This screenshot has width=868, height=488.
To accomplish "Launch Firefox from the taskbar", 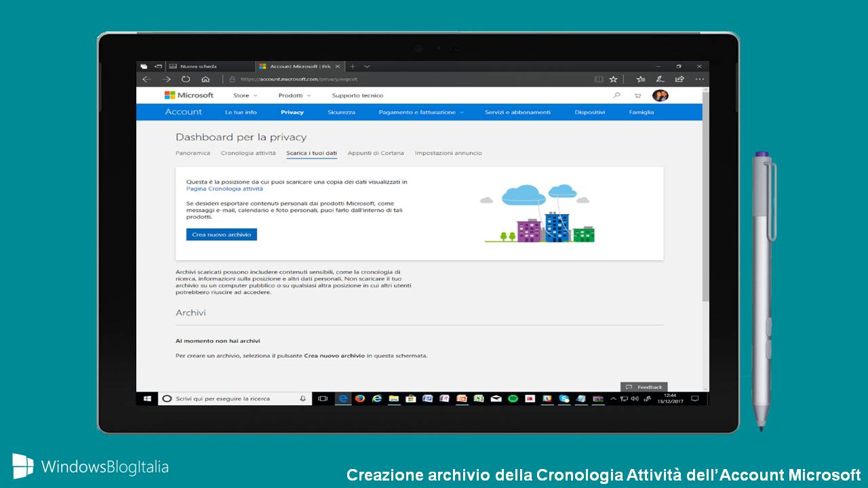I will click(359, 399).
